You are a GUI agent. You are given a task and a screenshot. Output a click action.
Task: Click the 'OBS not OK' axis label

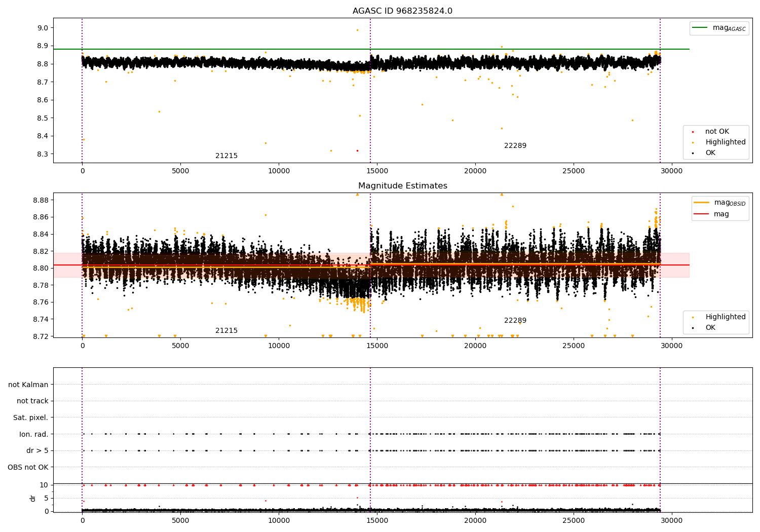coord(28,468)
